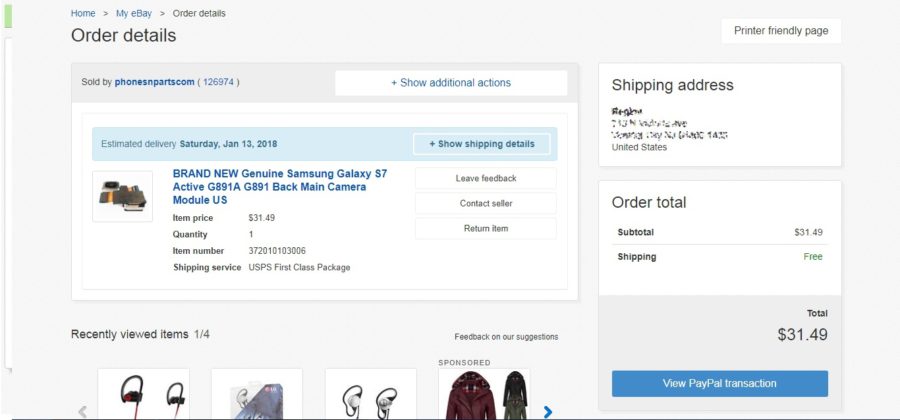Click Return item button
The image size is (900, 420).
click(485, 228)
